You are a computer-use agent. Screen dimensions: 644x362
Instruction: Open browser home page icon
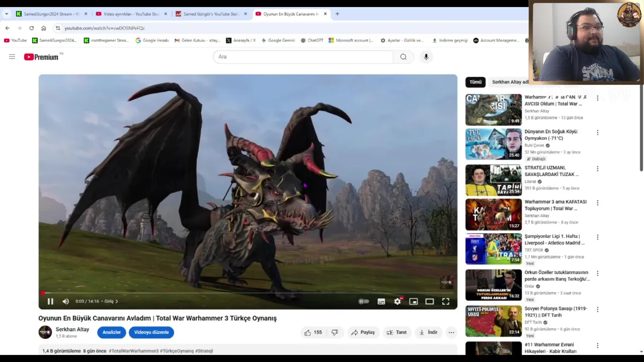44,28
